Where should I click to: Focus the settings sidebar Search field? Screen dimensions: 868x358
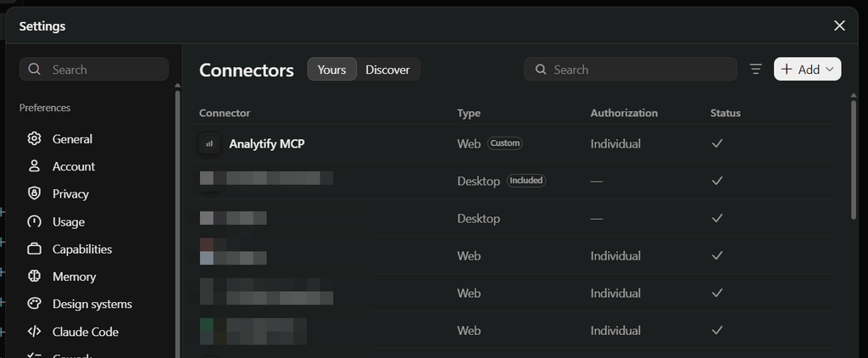(94, 70)
